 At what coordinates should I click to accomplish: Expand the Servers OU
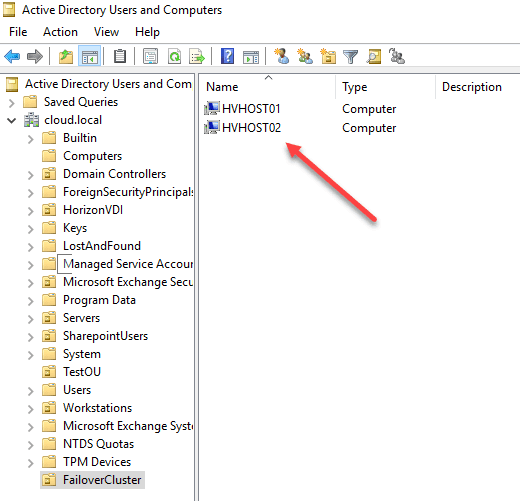click(30, 319)
